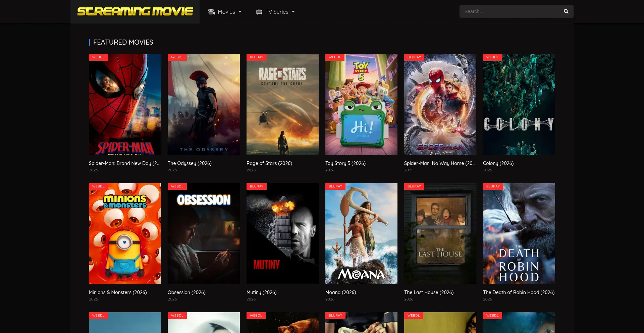Screen dimensions: 644x333
Task: Click the search magnifier icon
Action: click(566, 11)
